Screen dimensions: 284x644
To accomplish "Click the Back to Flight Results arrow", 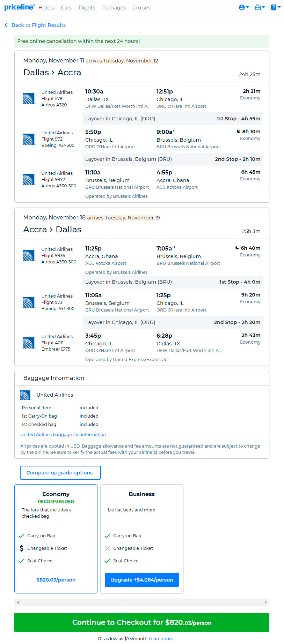I will [x=6, y=25].
